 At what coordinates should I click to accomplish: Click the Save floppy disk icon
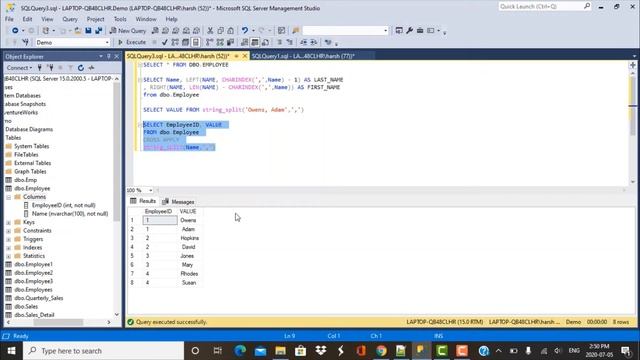88,31
